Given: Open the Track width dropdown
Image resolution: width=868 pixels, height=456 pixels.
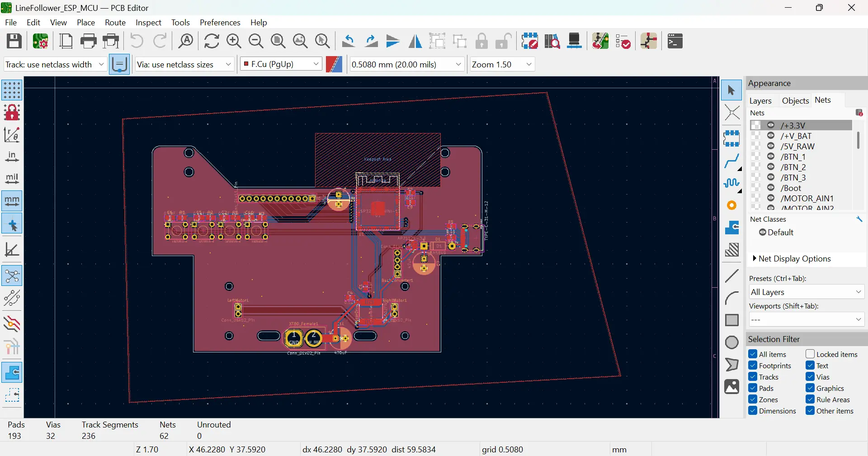Looking at the screenshot, I should point(55,64).
